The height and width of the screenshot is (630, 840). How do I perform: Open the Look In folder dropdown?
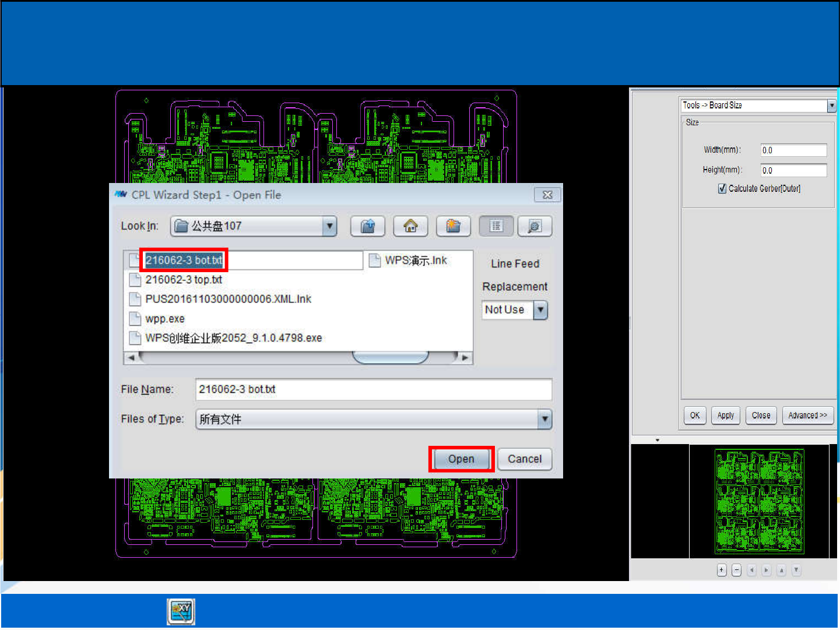click(330, 226)
